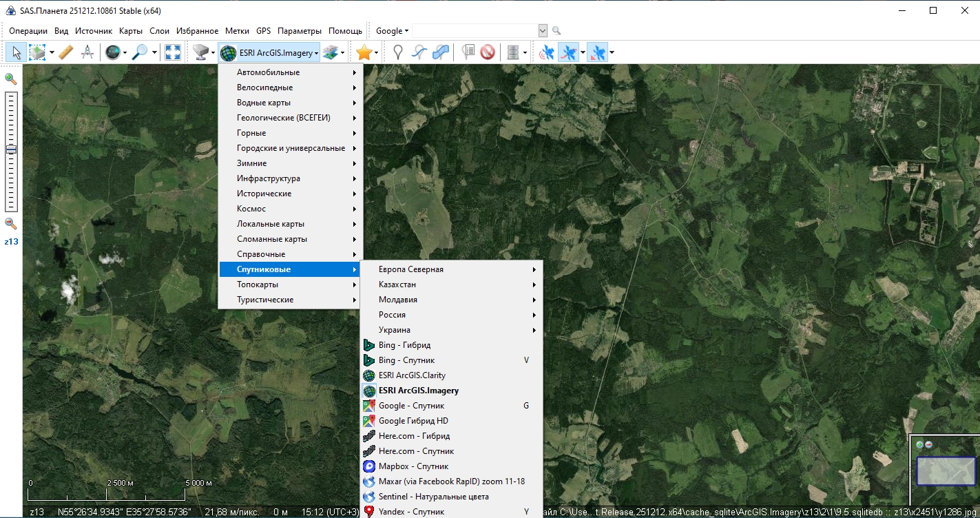Click the vertical zoom level slider handle
980x518 pixels.
pyautogui.click(x=11, y=149)
